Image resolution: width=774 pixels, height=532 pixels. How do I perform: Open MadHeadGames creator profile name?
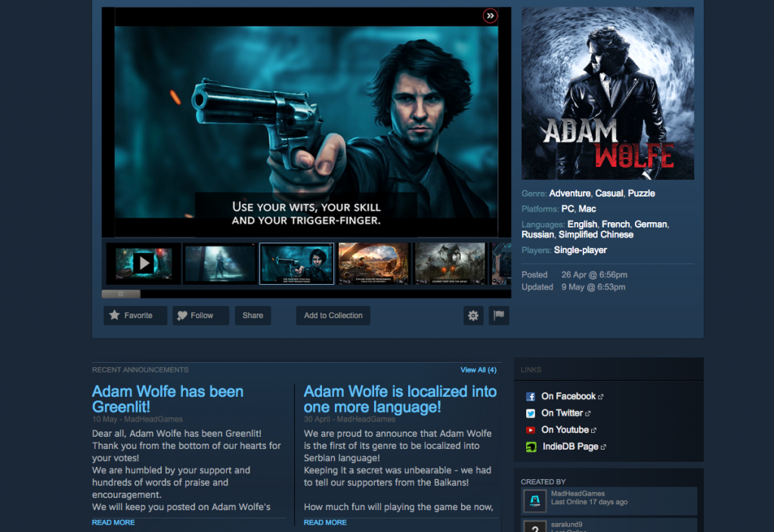point(577,493)
